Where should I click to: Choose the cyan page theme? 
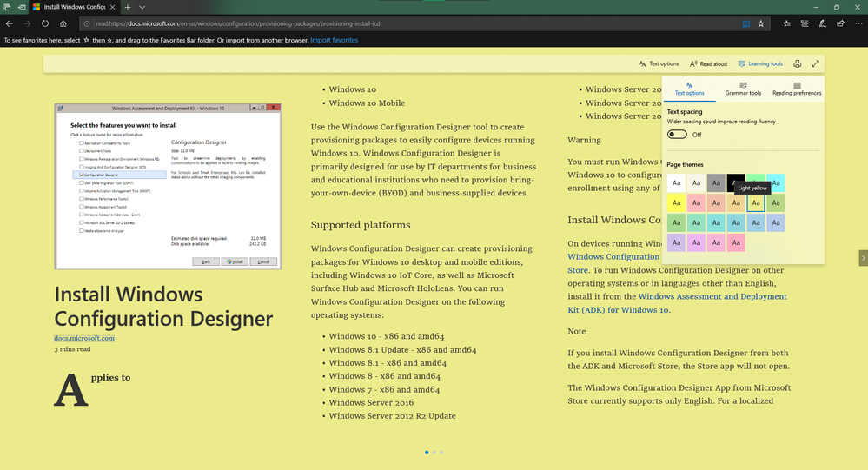click(x=776, y=182)
